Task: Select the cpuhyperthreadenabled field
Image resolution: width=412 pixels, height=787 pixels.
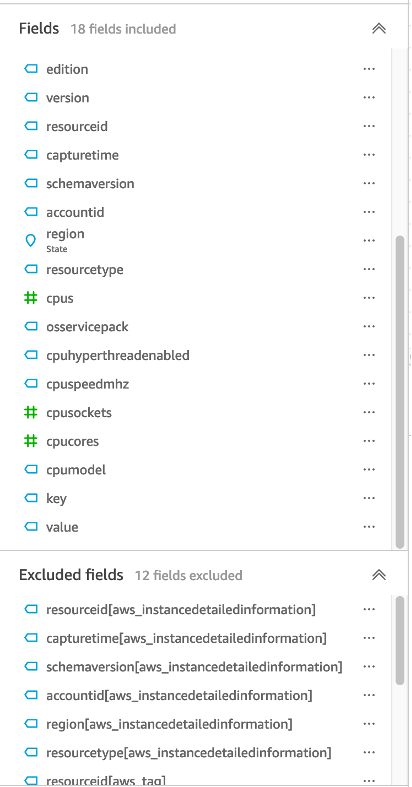Action: tap(196, 355)
